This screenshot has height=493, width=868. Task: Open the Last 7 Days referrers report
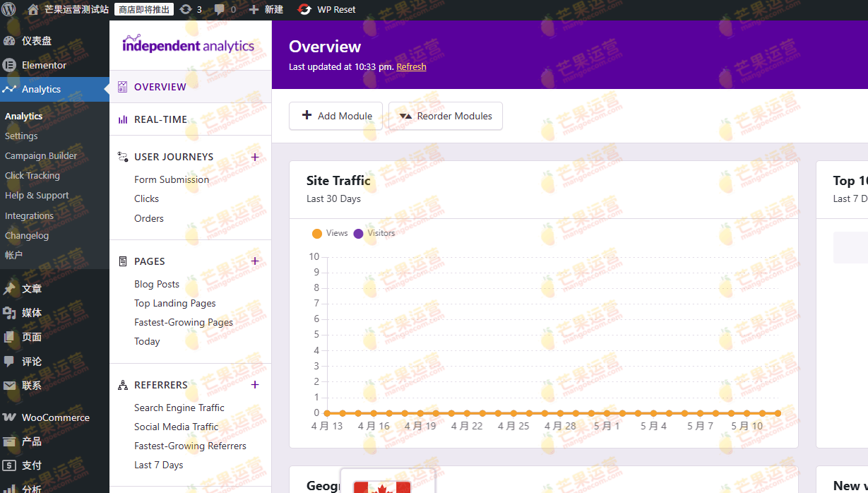(158, 465)
